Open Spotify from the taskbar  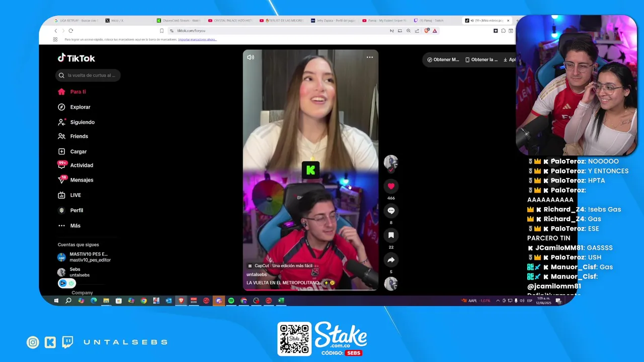tap(231, 301)
